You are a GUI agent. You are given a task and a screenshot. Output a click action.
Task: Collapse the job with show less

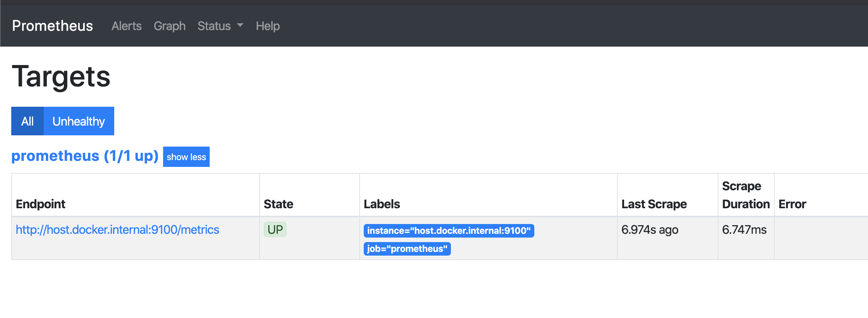(x=186, y=157)
